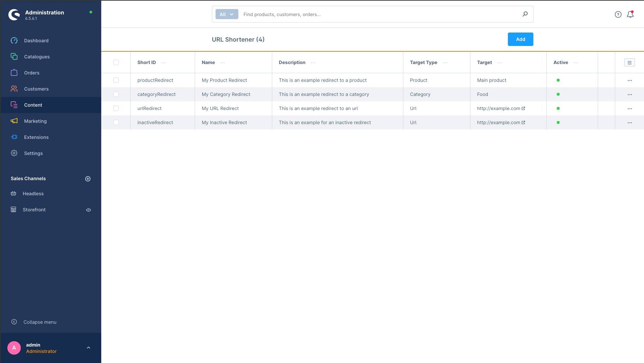Open the All search scope dropdown

[x=227, y=14]
